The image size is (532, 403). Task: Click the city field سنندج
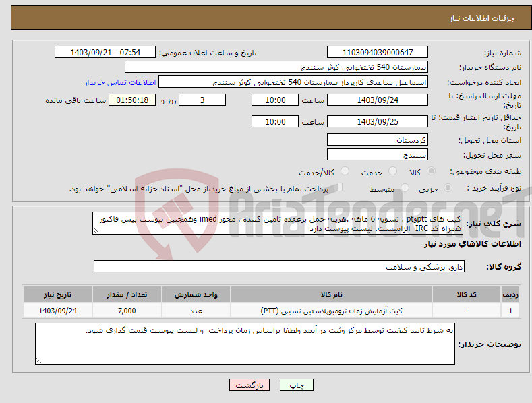(x=378, y=155)
